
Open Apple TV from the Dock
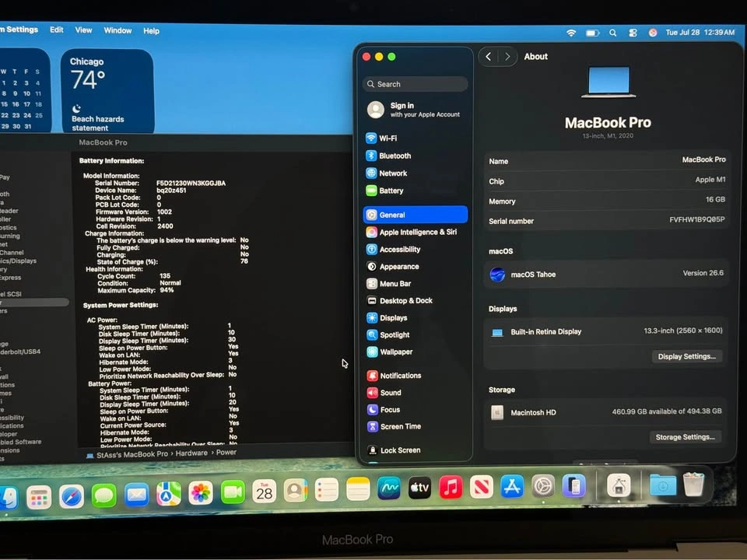coord(419,488)
